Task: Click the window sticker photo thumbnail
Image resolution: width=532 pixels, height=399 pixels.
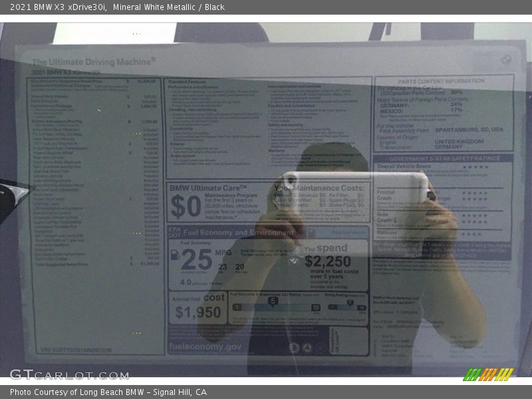Action: point(266,199)
